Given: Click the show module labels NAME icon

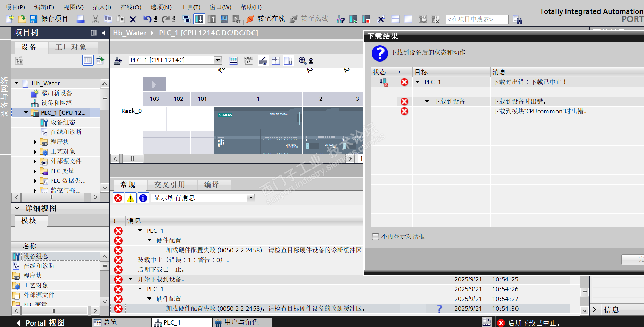Looking at the screenshot, I should pos(248,60).
